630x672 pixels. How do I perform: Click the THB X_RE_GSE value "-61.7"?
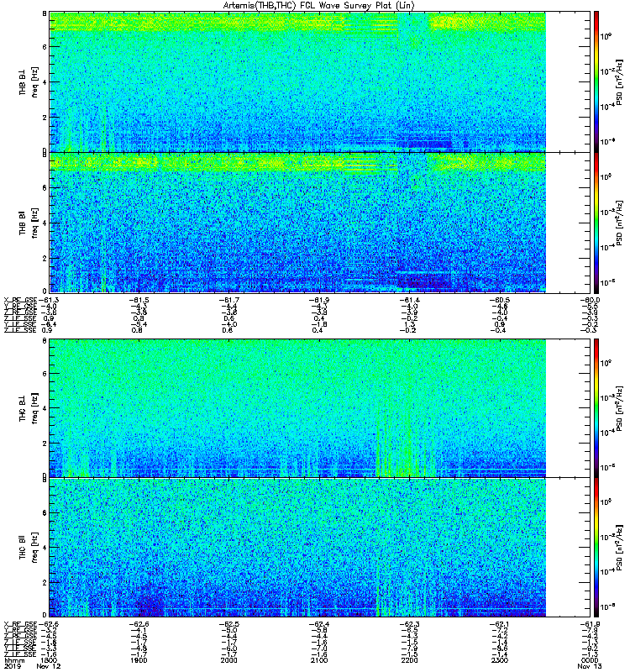228,300
